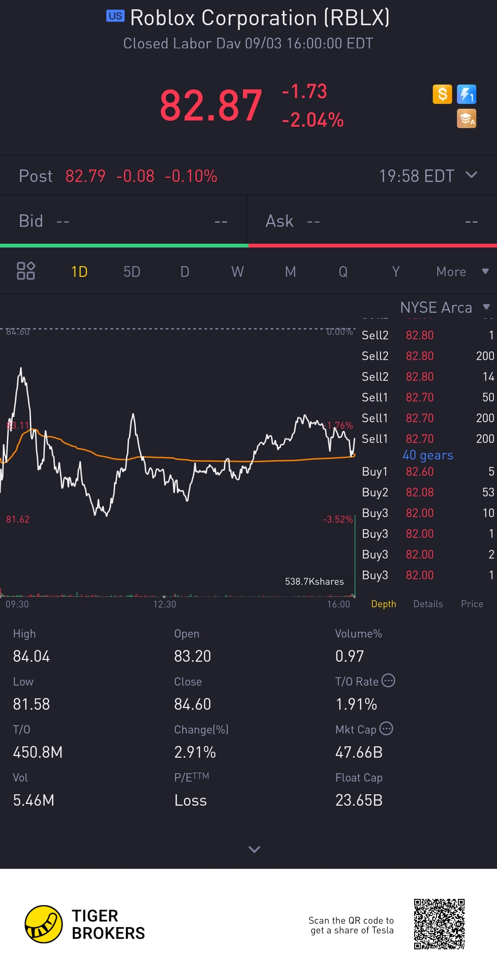
Task: Tap the info icon beside T/O Rate
Action: (388, 681)
